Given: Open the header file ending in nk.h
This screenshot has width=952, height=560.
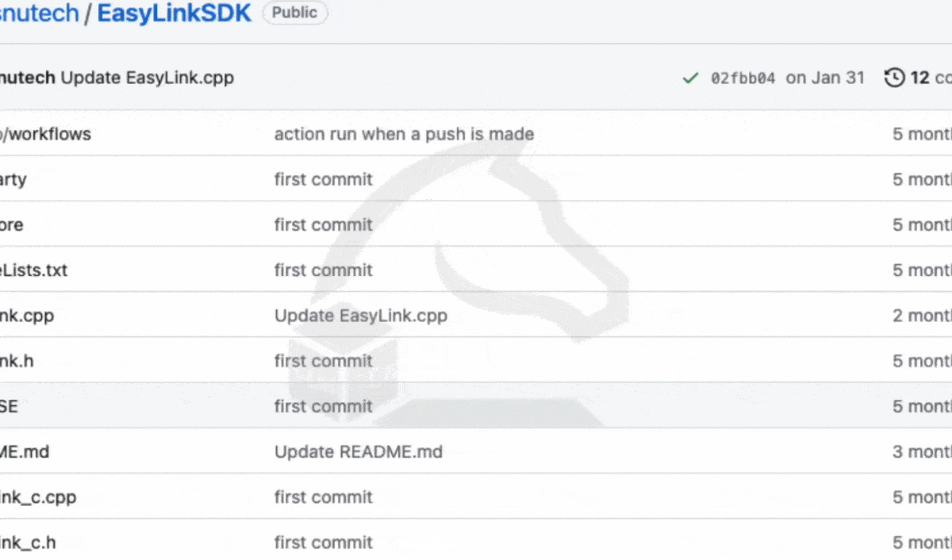Looking at the screenshot, I should [17, 361].
